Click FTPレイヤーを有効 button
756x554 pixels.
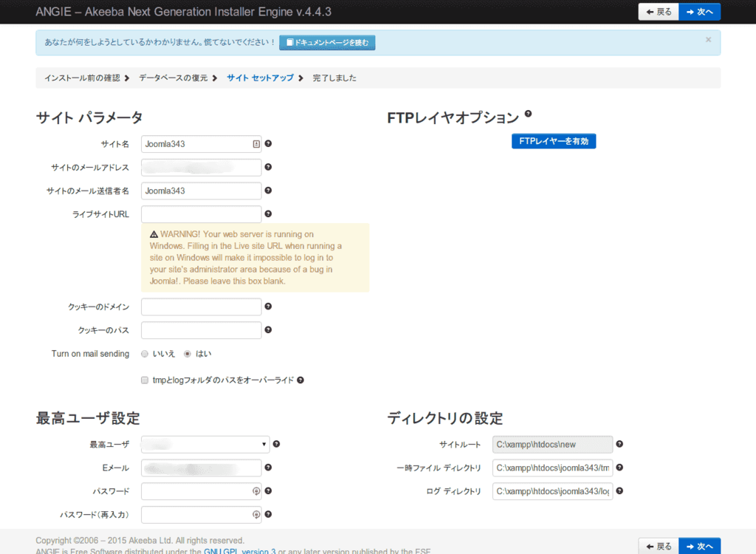[x=553, y=141]
